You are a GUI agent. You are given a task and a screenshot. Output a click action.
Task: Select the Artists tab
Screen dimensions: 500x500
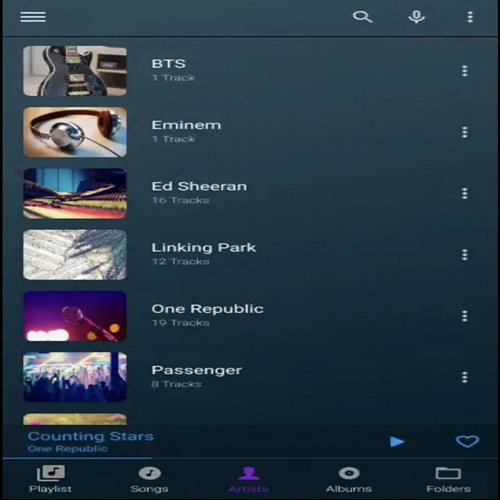(249, 479)
